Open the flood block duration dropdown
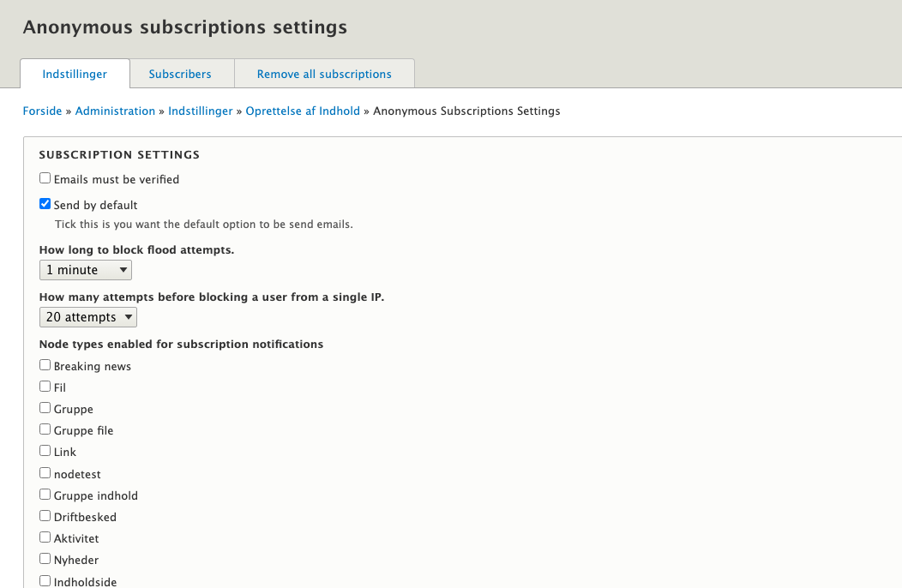The height and width of the screenshot is (588, 902). (x=85, y=270)
